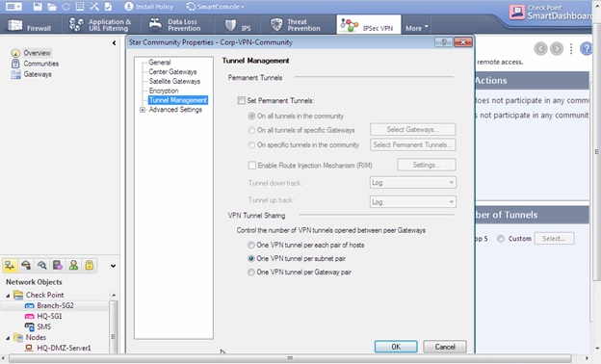Go to the Threat Prevention tab
This screenshot has height=364, width=601.
tap(296, 25)
